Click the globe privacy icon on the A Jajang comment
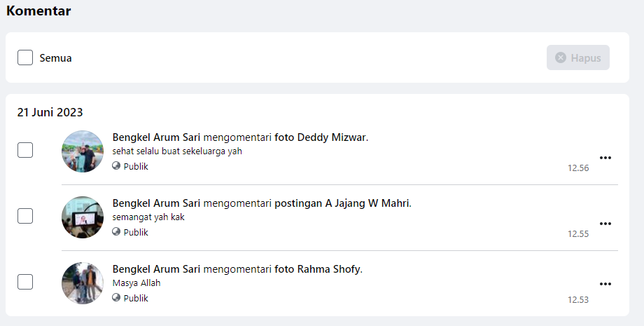This screenshot has height=326, width=644. pyautogui.click(x=116, y=232)
